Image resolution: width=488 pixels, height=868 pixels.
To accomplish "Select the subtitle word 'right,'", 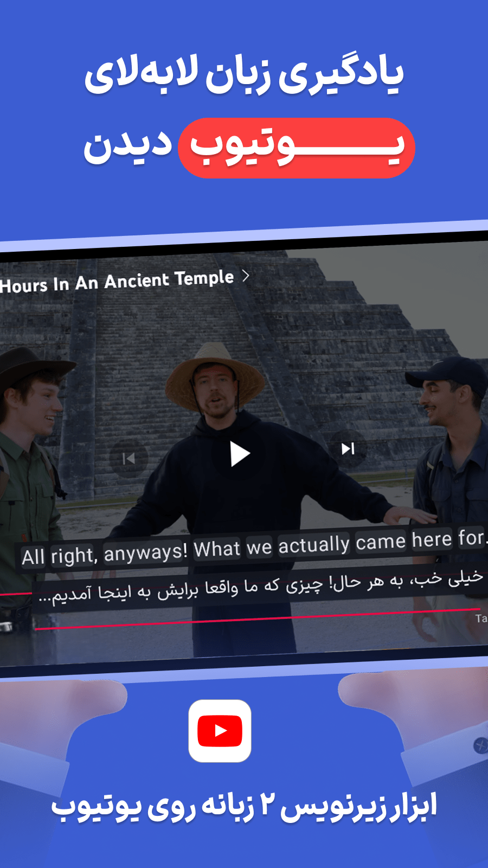I will pyautogui.click(x=74, y=556).
